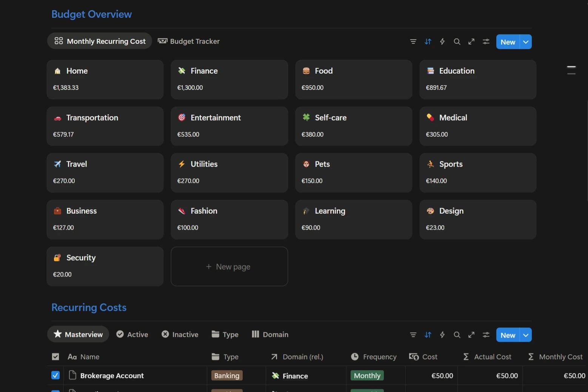Click the search icon in Budget Overview toolbar
The width and height of the screenshot is (588, 392).
coord(457,42)
